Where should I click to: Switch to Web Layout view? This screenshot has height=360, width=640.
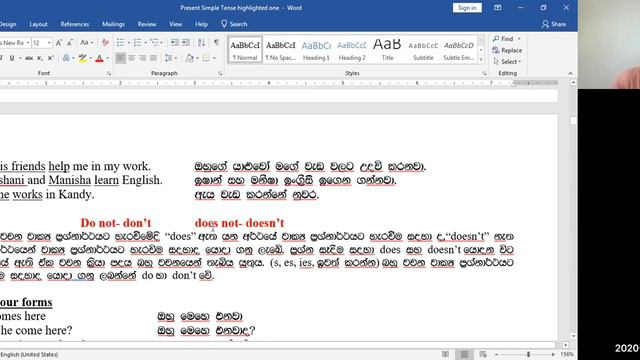point(483,354)
